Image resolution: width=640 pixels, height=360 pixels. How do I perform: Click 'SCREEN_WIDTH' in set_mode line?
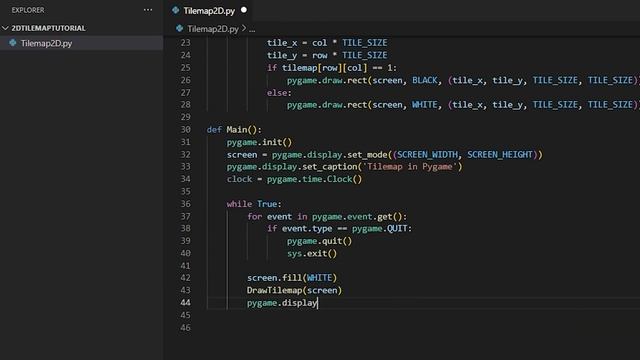[427, 155]
